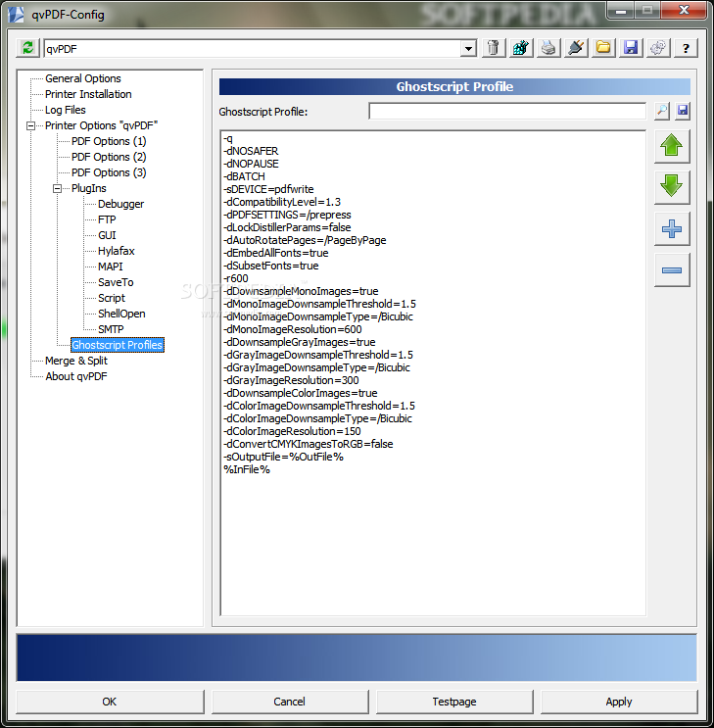Select the -dGrayImageResolution=300 line
714x728 pixels.
(x=291, y=381)
